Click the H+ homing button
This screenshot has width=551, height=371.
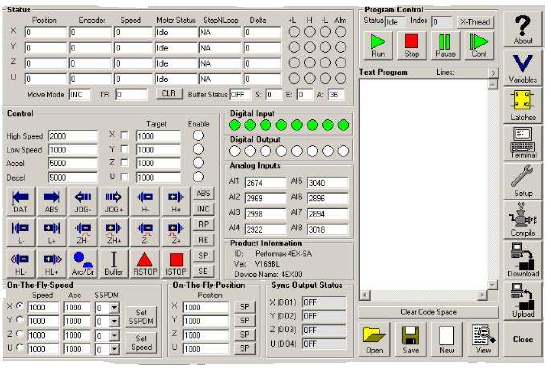(x=176, y=201)
